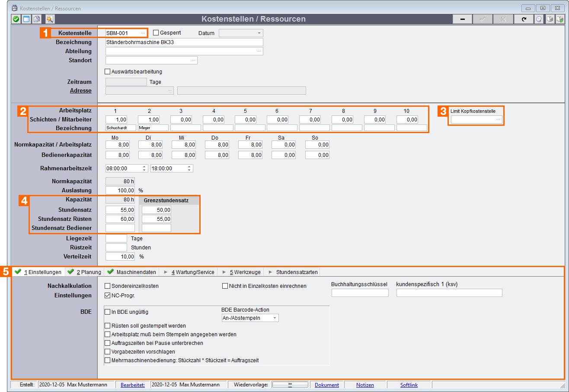The width and height of the screenshot is (569, 392).
Task: Click the box icon with green play arrow
Action: click(x=560, y=19)
